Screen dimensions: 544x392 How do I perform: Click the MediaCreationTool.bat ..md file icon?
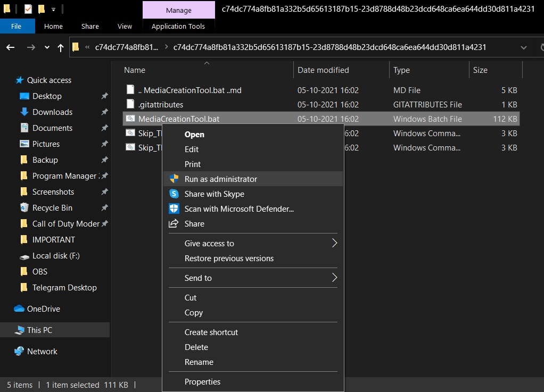tap(130, 90)
